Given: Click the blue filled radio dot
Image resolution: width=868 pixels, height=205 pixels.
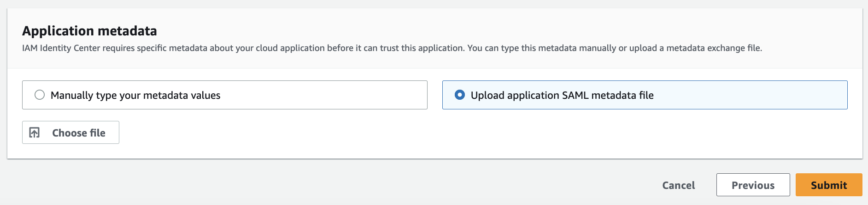Looking at the screenshot, I should tap(460, 95).
